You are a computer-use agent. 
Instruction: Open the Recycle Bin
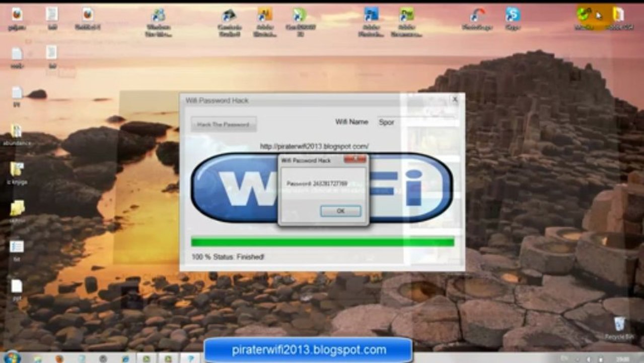[620, 328]
